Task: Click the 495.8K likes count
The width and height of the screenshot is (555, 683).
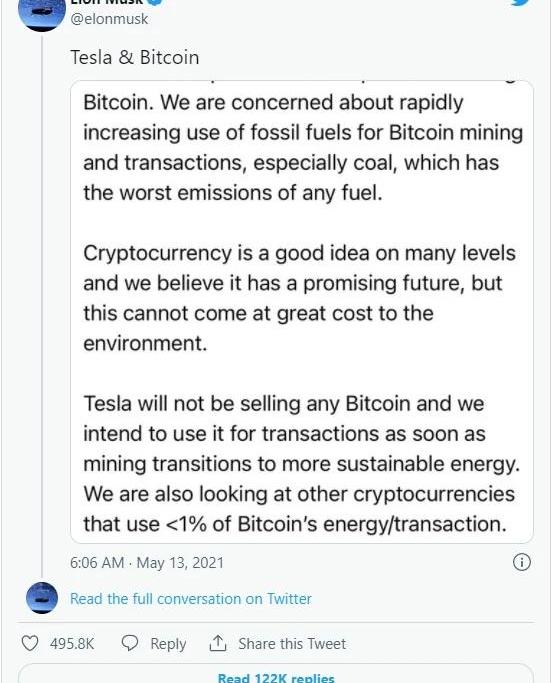Action: [x=72, y=643]
